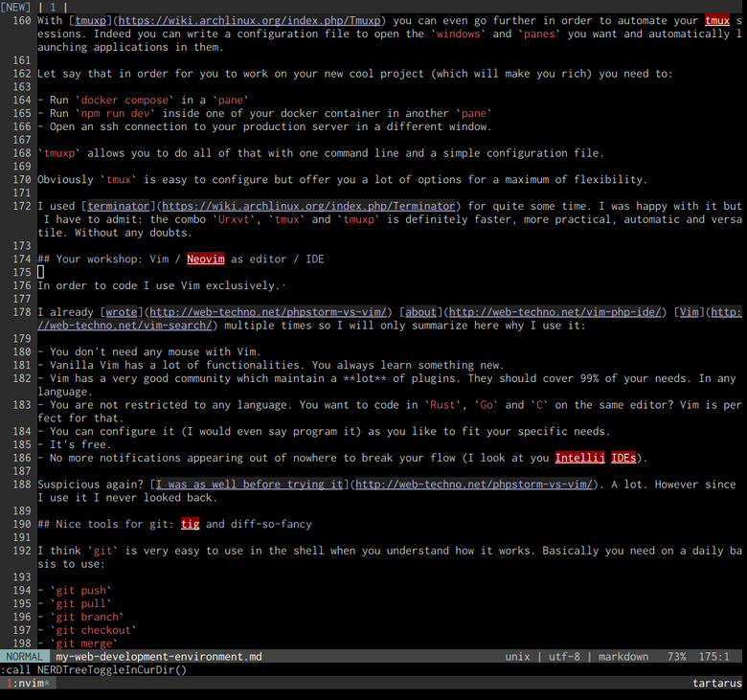Screen dimensions: 747x700
Task: Click the highlighted word IDEs
Action: click(x=623, y=458)
